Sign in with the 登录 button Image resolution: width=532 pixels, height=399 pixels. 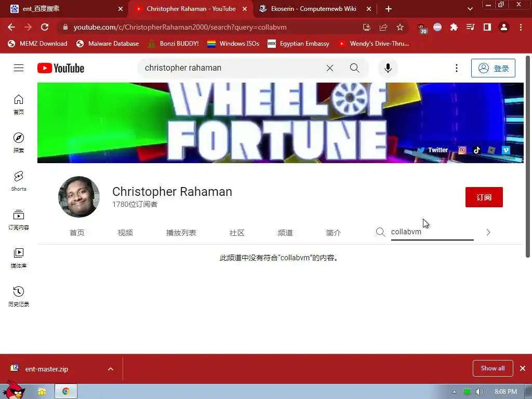point(493,68)
